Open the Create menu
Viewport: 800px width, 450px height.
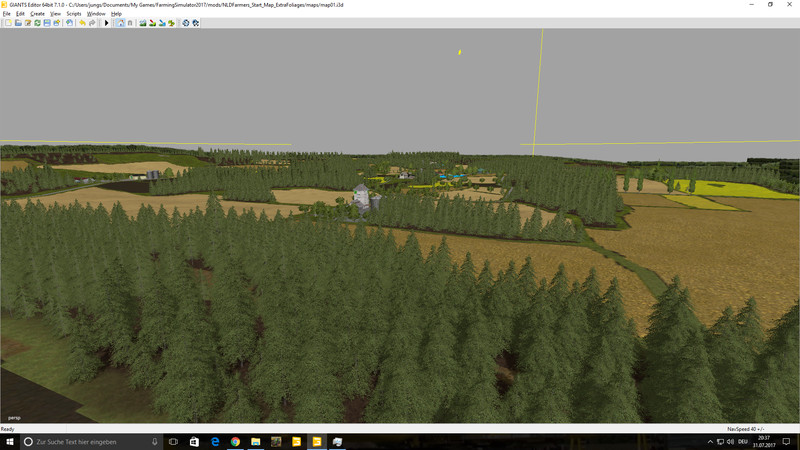(x=37, y=13)
